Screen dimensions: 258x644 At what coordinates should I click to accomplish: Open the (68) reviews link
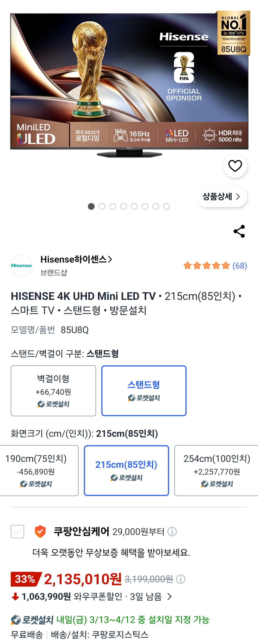tap(240, 266)
